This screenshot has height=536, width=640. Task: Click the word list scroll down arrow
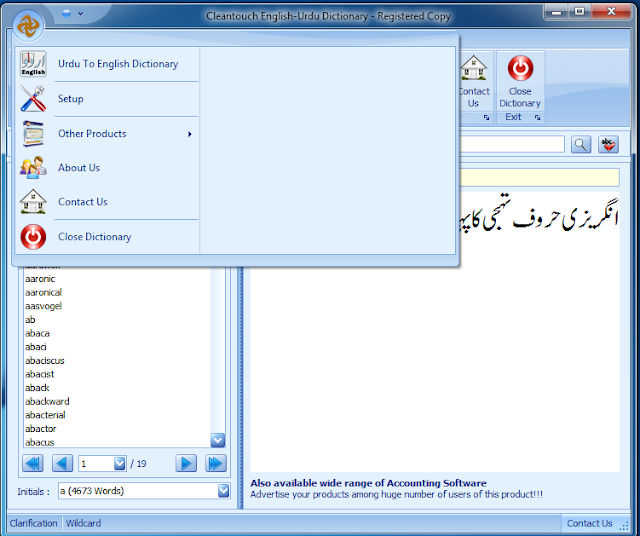[218, 440]
